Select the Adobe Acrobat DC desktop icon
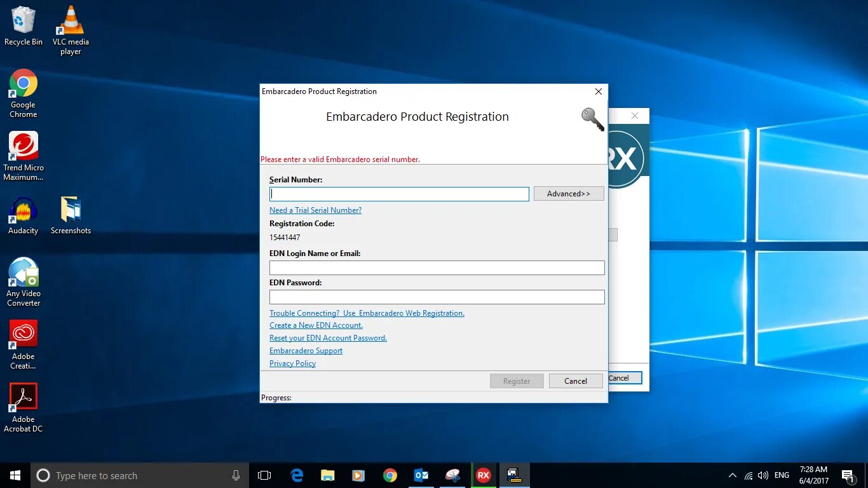This screenshot has width=868, height=488. click(24, 408)
